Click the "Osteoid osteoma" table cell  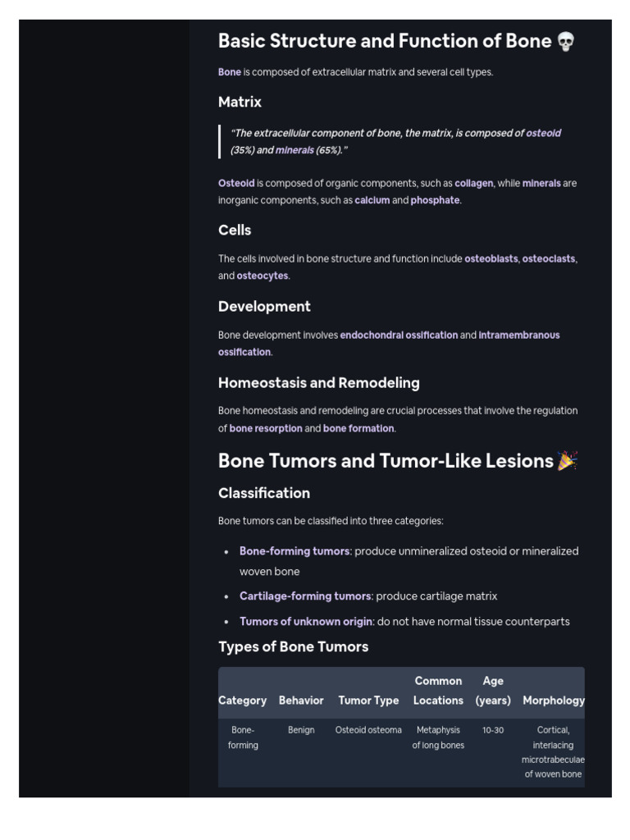tap(368, 730)
